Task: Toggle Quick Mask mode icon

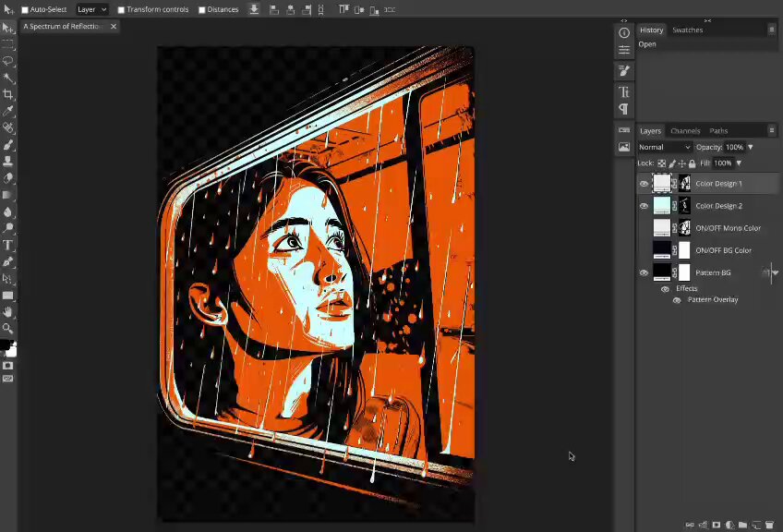Action: pyautogui.click(x=8, y=366)
